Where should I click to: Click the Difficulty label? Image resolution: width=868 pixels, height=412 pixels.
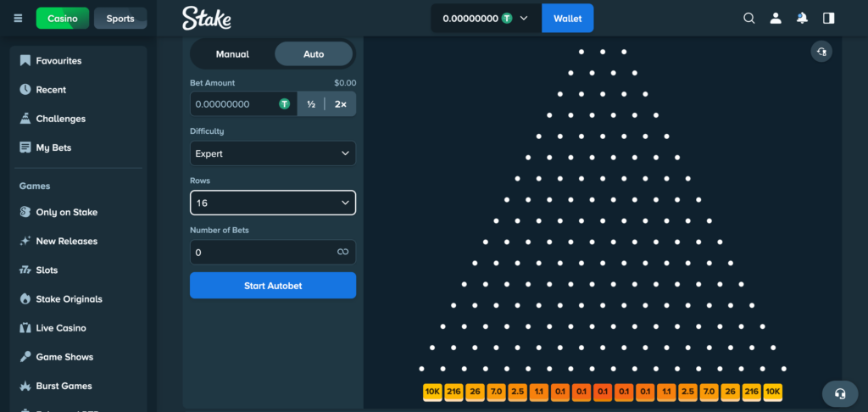[207, 131]
